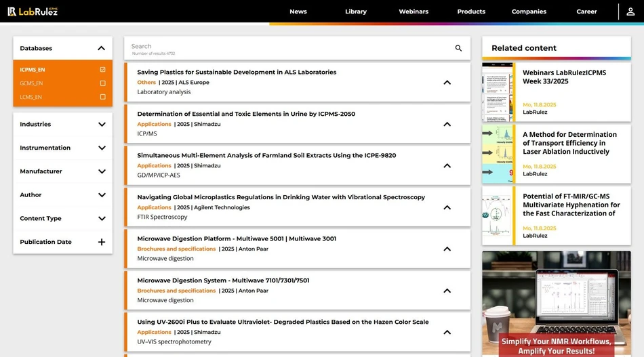Click the Laser Ablation article thumbnail

(x=498, y=154)
